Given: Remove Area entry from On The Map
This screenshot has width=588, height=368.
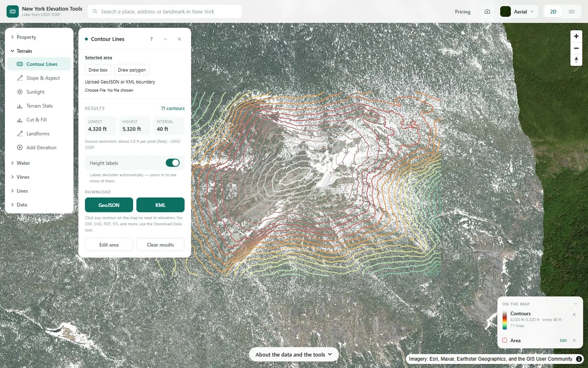Looking at the screenshot, I should 574,341.
